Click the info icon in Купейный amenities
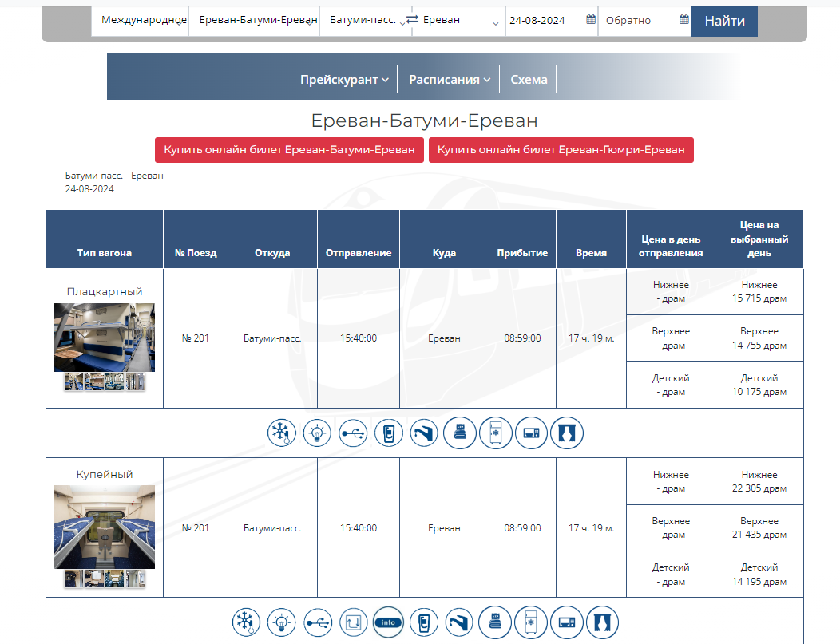 [x=388, y=622]
